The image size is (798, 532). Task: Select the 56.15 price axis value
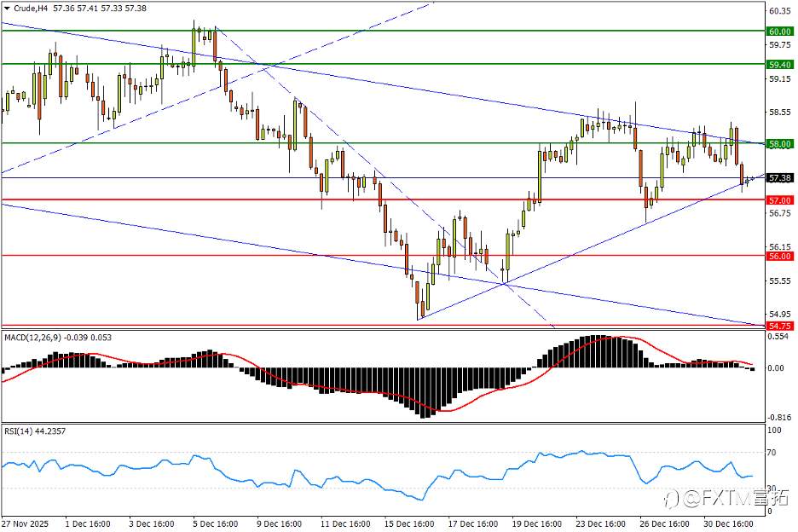click(780, 247)
